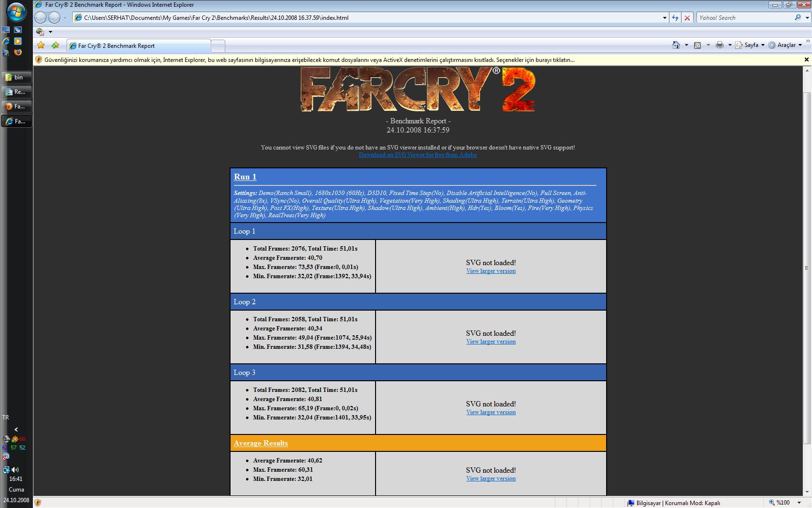
Task: Click the Home toolbar icon
Action: [676, 45]
